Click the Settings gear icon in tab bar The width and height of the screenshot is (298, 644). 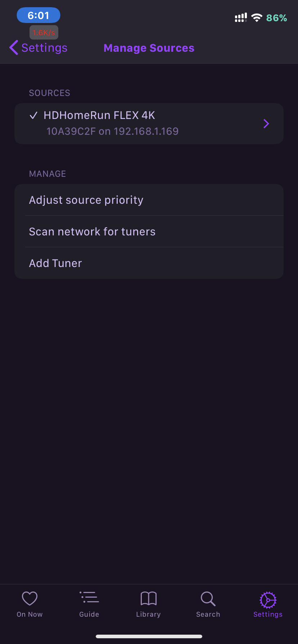[x=268, y=599]
